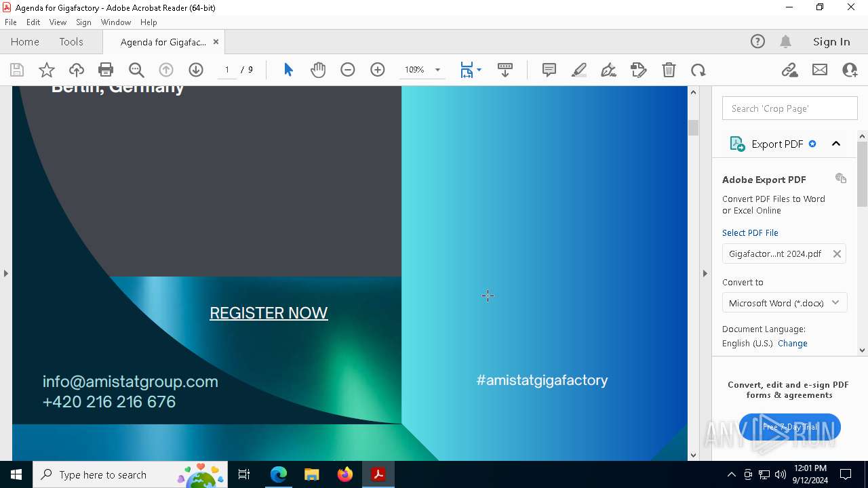Select the highlighter pen tool
The height and width of the screenshot is (488, 868).
[x=579, y=70]
